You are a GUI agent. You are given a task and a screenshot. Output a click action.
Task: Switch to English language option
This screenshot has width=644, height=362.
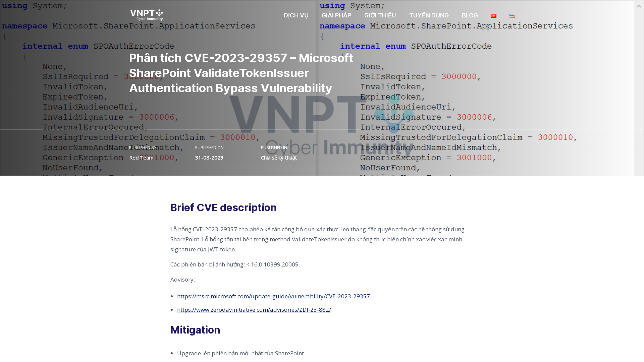point(512,15)
